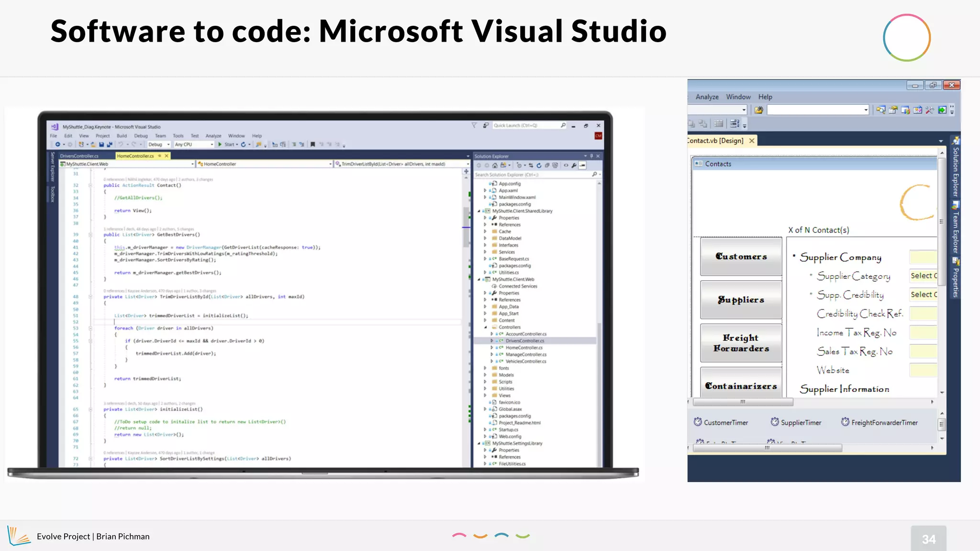Open the MyShuttle.Client.Web project dropdown

[127, 164]
